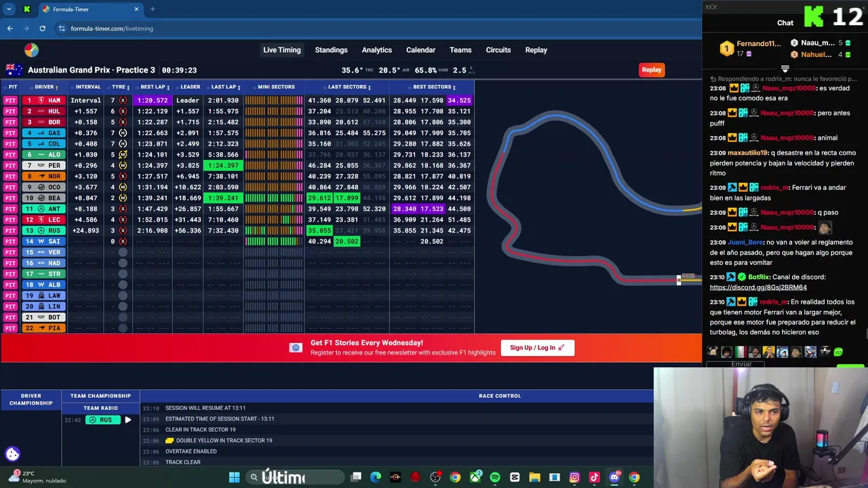Open File Explorer from the taskbar
The height and width of the screenshot is (488, 868).
pyautogui.click(x=534, y=477)
